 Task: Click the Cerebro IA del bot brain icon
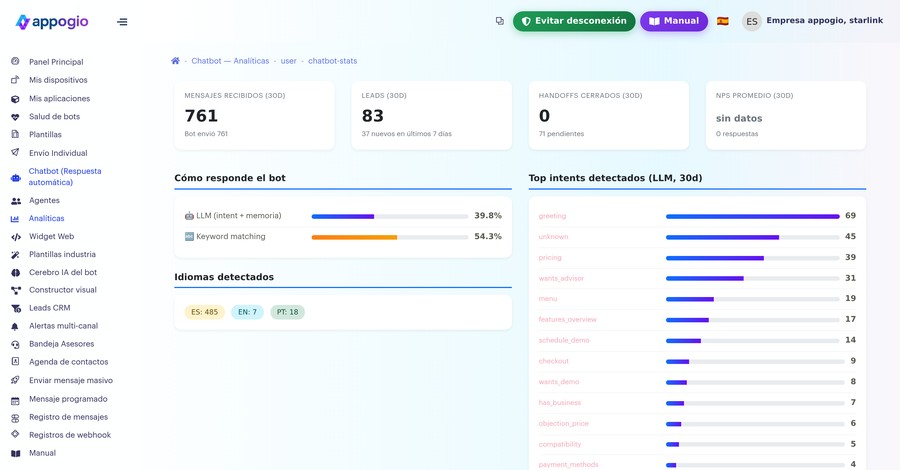(15, 273)
